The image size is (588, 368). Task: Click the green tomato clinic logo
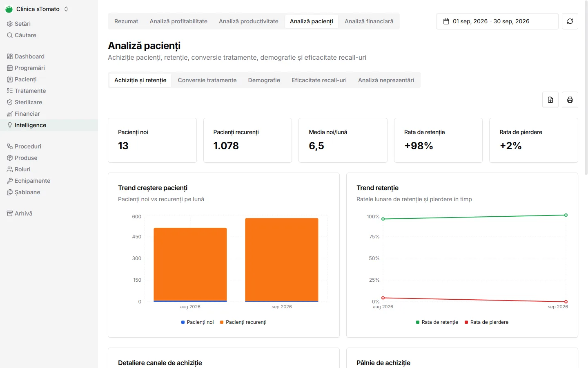(9, 9)
